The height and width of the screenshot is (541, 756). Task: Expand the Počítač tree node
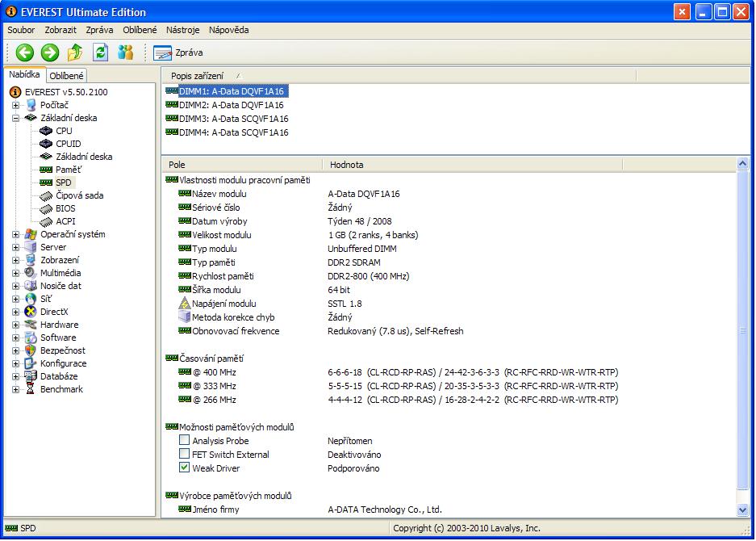point(15,105)
